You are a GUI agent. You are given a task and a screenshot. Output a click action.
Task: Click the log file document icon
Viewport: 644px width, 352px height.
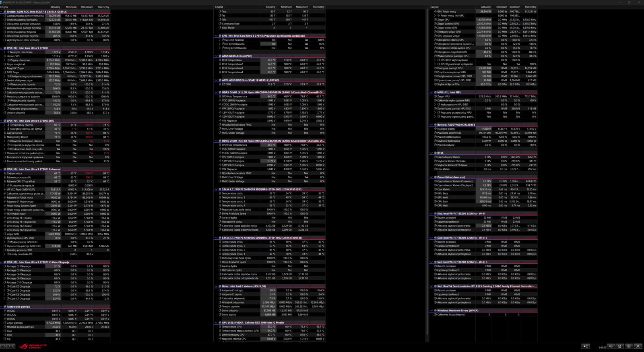[x=620, y=346]
